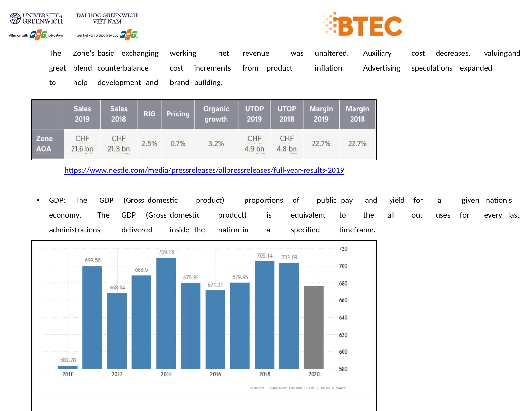
Task: Click the '2014' x-axis label
Action: 166,374
